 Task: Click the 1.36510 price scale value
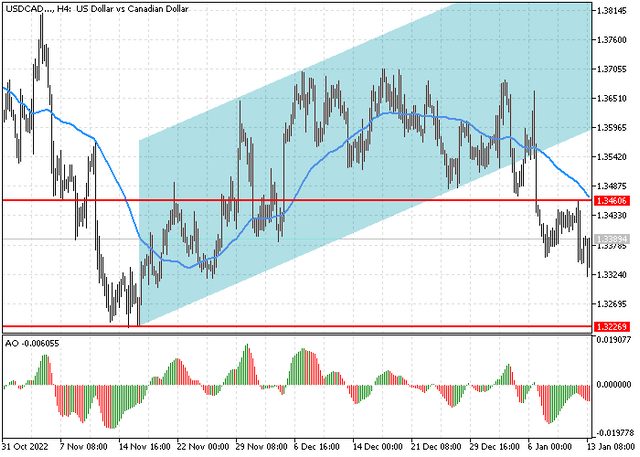[611, 98]
